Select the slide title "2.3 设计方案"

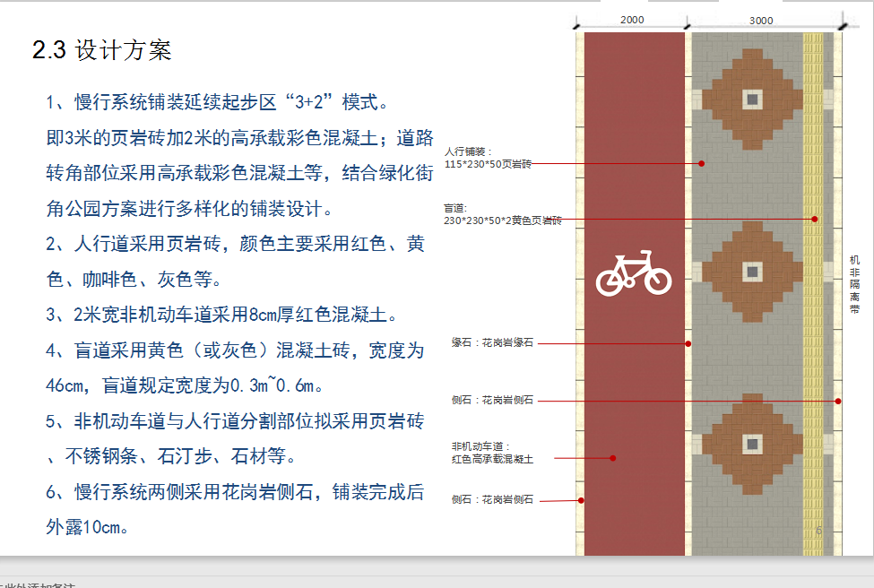click(x=101, y=50)
